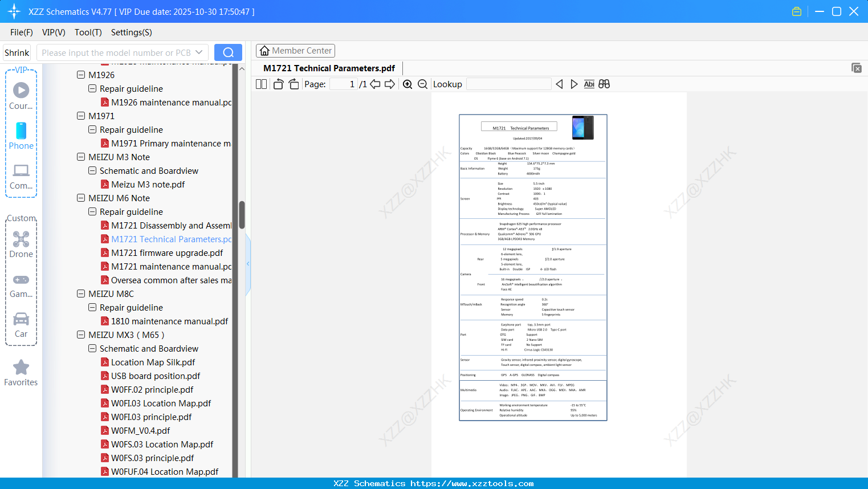Open the Member Center
The height and width of the screenshot is (489, 868).
coord(295,51)
